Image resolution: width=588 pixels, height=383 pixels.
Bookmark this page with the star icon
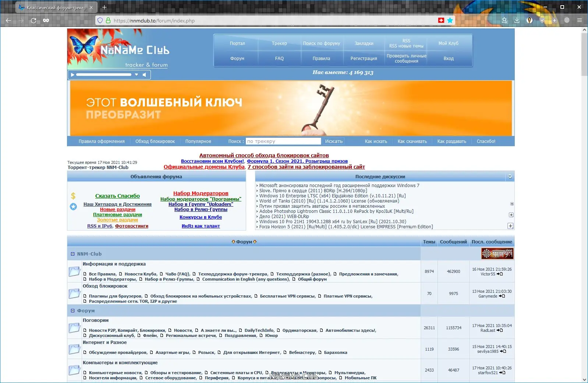pyautogui.click(x=450, y=21)
